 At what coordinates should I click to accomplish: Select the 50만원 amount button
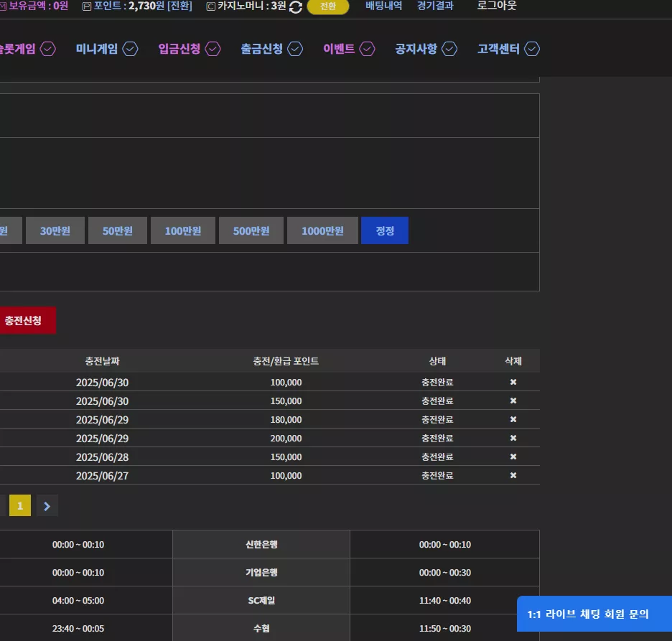pos(118,230)
